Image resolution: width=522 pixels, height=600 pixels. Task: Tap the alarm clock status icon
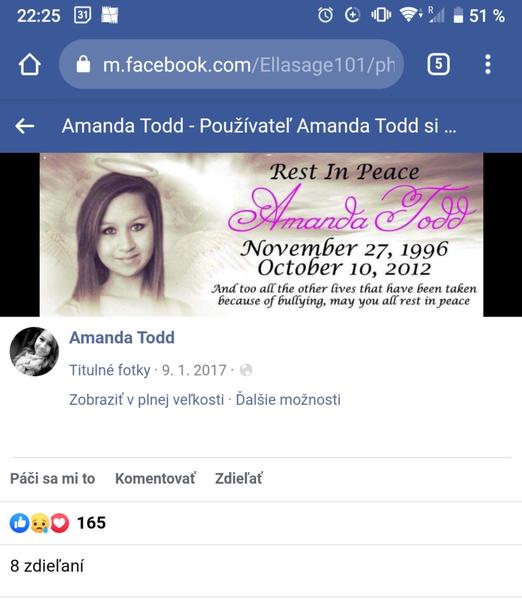pos(325,16)
